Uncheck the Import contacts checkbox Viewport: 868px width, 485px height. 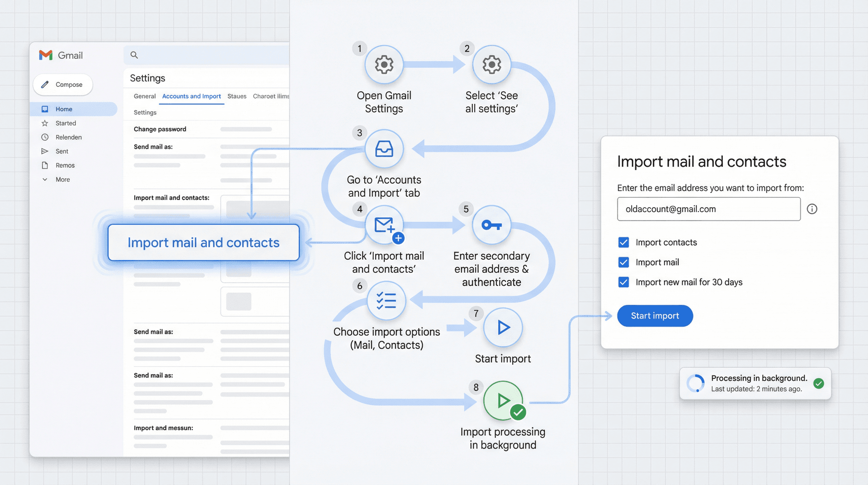(x=623, y=242)
